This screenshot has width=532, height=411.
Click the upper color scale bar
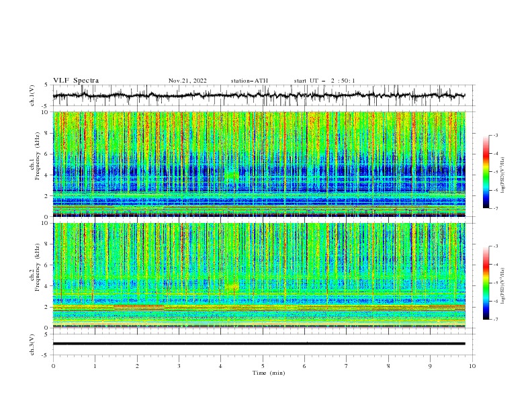click(486, 172)
